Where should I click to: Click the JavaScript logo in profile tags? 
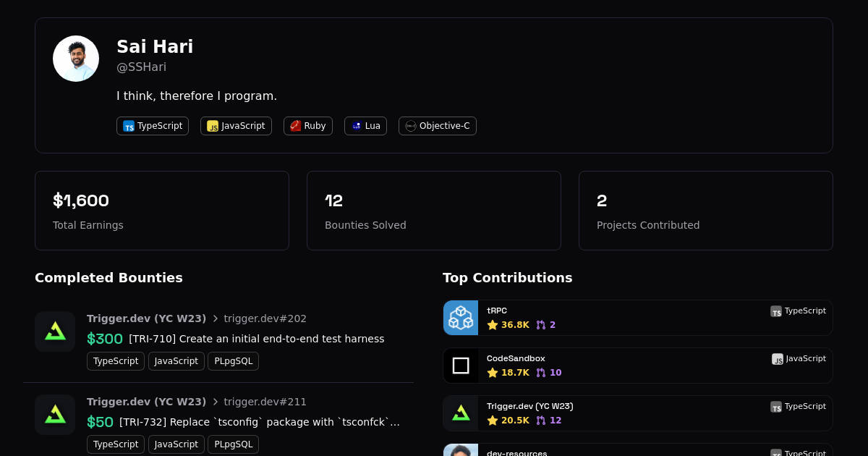pos(213,126)
